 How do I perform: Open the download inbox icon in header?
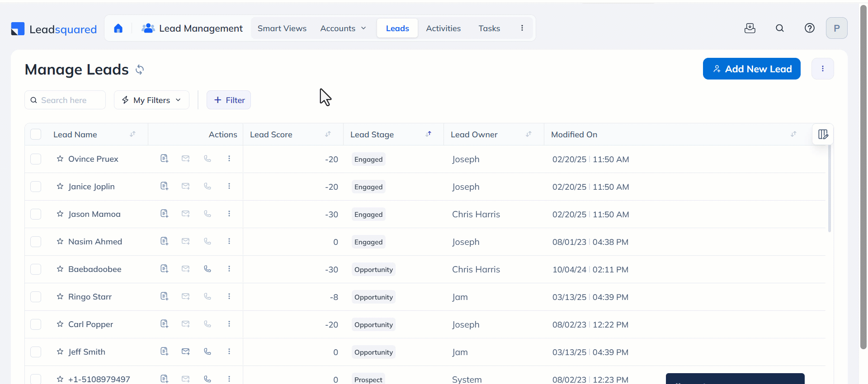click(x=750, y=28)
